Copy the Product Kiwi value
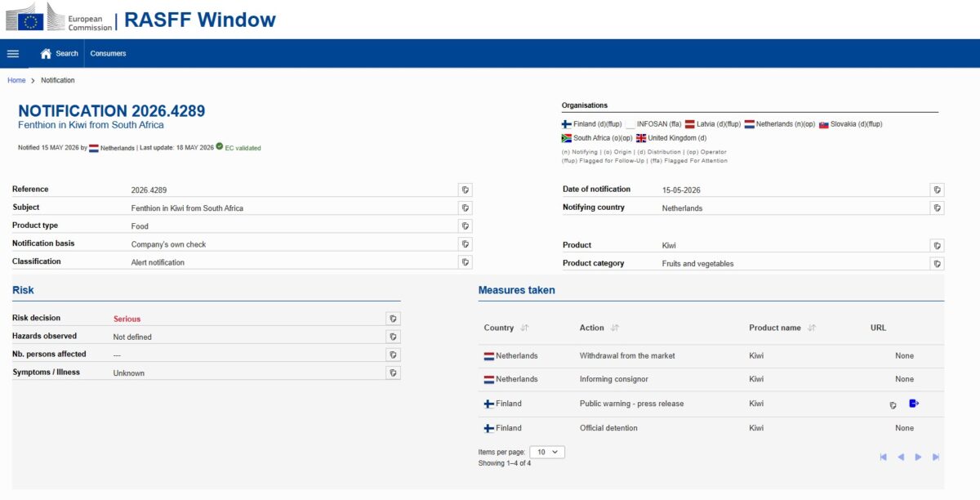This screenshot has width=980, height=500. pos(938,245)
